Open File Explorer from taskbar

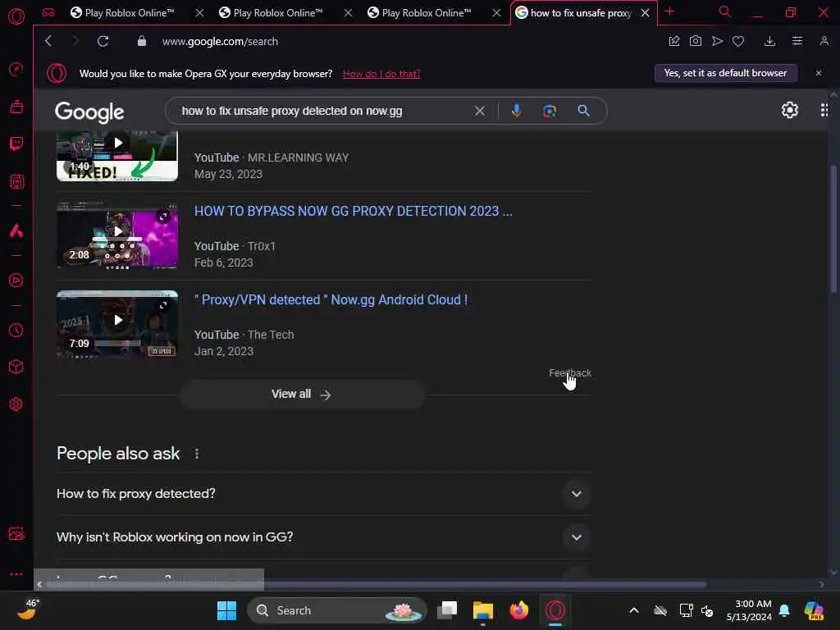click(482, 610)
